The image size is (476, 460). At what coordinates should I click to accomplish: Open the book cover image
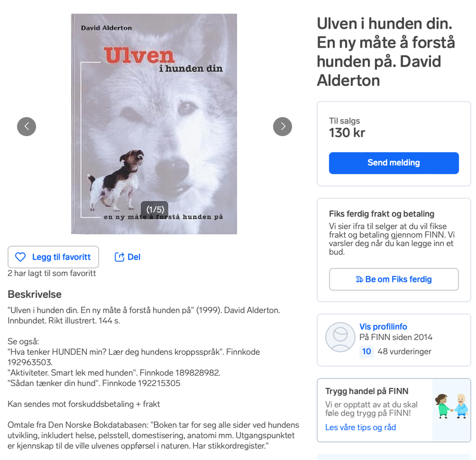154,124
